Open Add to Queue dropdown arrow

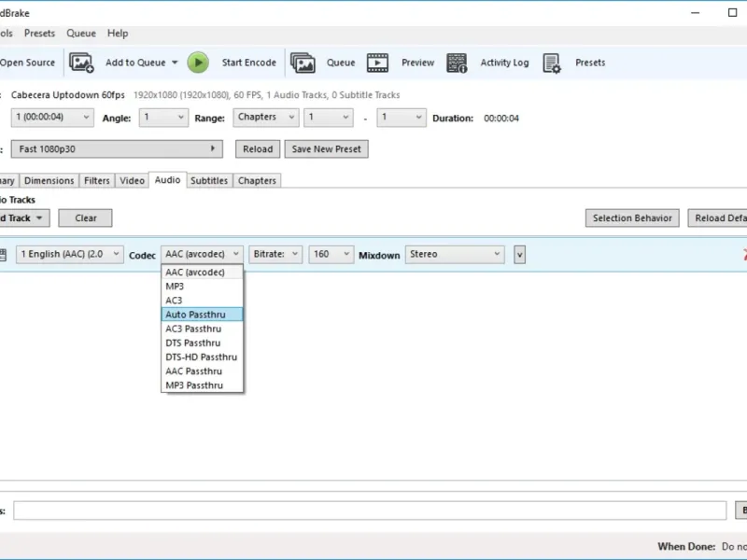tap(175, 63)
